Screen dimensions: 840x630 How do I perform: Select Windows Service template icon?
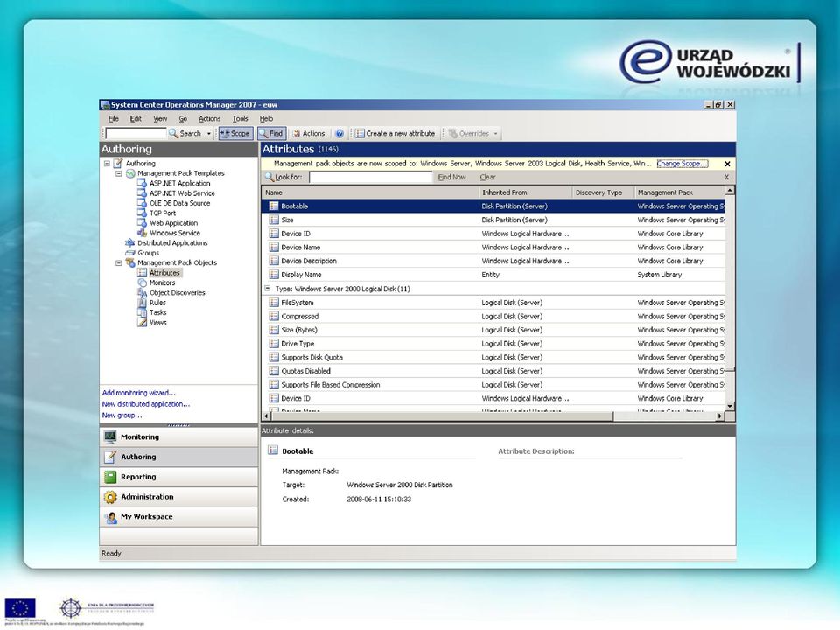click(x=142, y=233)
